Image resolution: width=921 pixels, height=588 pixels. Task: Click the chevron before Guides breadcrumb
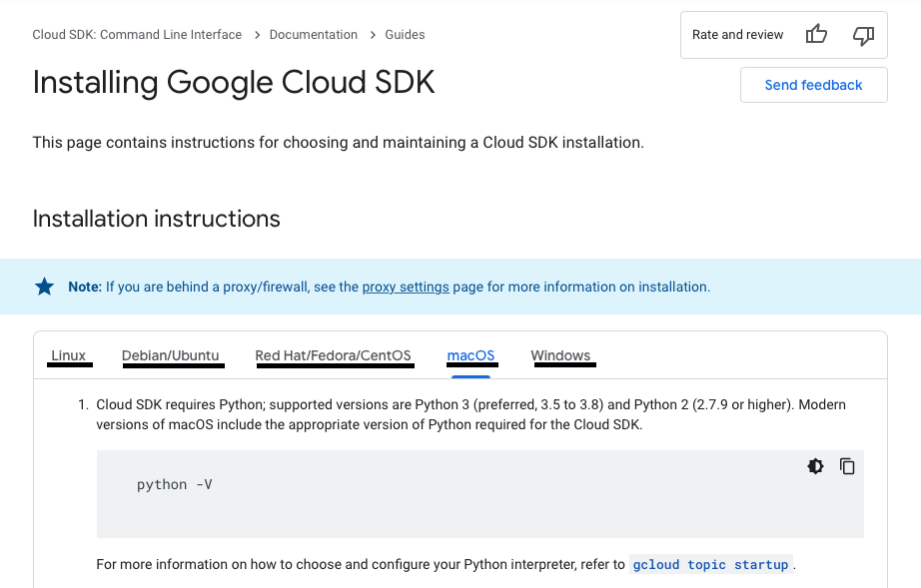(x=372, y=35)
